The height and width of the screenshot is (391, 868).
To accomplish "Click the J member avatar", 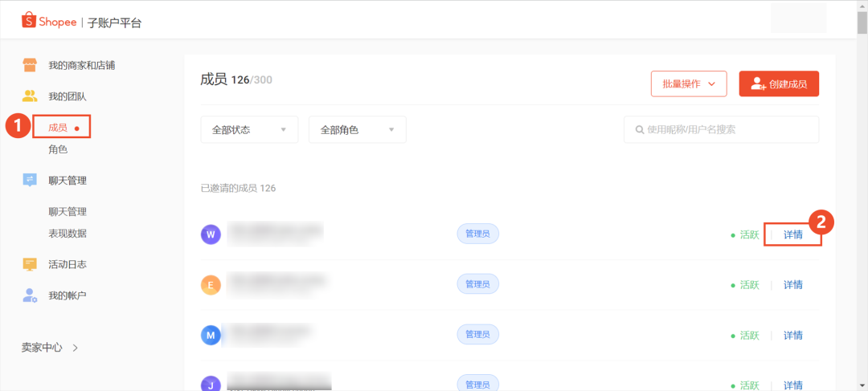I will [x=211, y=384].
